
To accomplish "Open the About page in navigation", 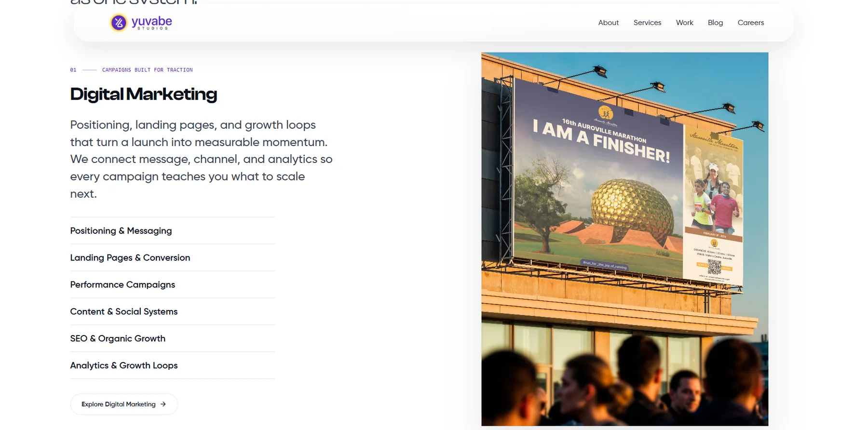I will tap(608, 23).
